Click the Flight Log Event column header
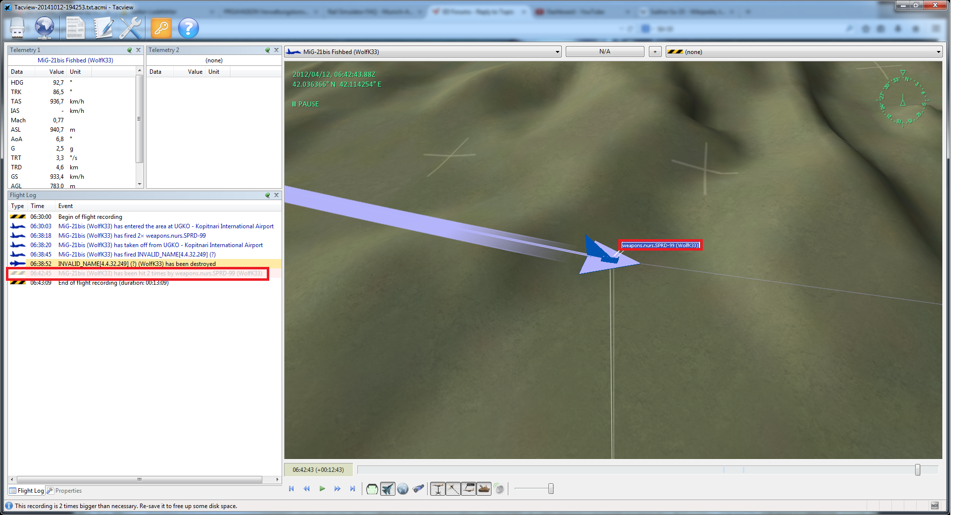 168,206
